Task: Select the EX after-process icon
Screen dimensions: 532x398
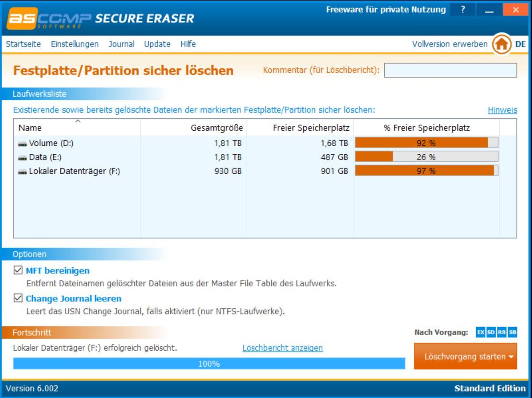Action: [480, 332]
